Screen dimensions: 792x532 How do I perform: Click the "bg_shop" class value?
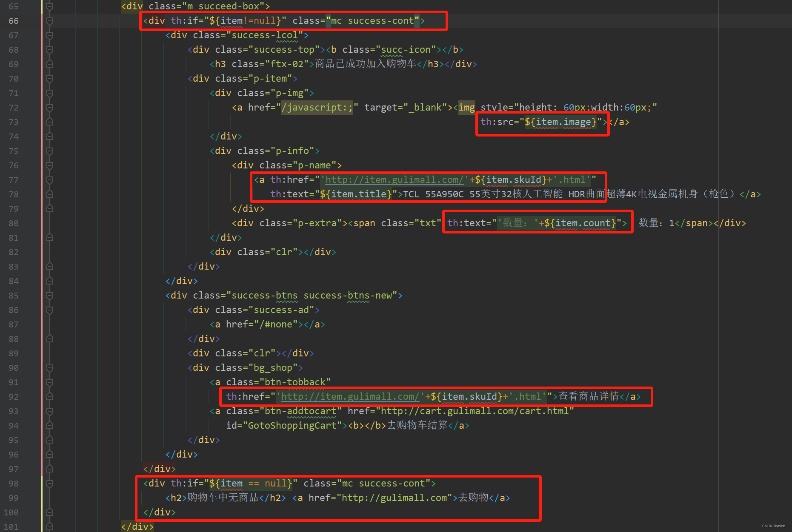(x=273, y=368)
